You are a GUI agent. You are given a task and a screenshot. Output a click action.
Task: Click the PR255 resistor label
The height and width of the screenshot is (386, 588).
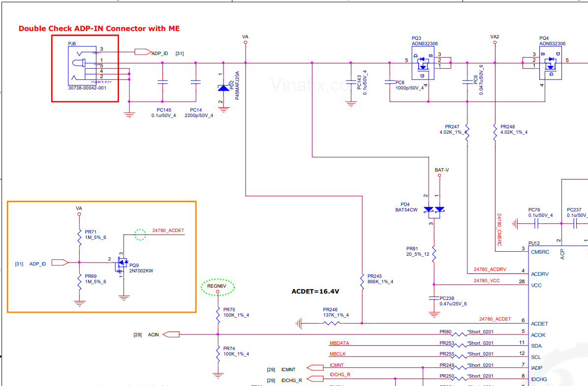click(x=447, y=354)
